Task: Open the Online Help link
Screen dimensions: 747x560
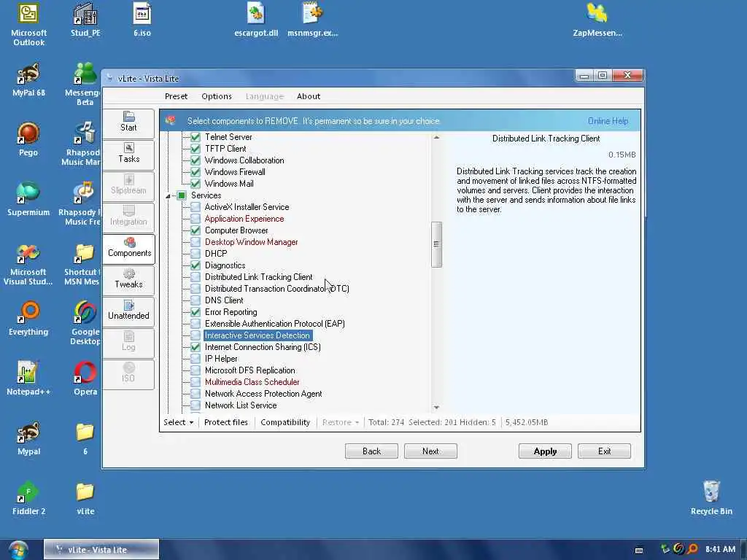Action: coord(608,121)
